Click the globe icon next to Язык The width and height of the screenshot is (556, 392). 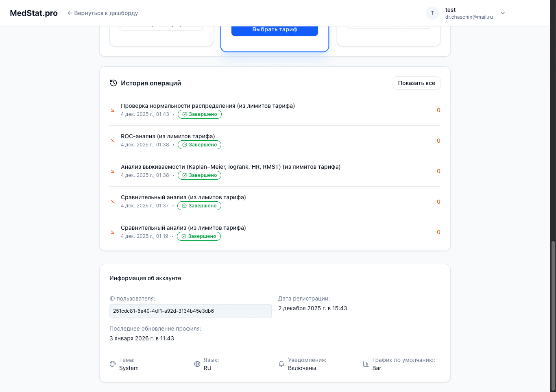pyautogui.click(x=197, y=364)
